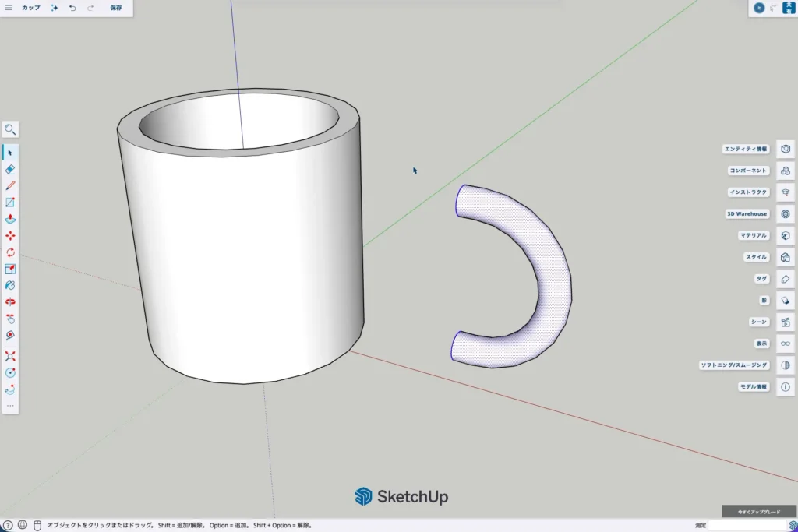Click the エンティティ情報 label
Viewport: 798px width, 532px height.
click(x=746, y=149)
